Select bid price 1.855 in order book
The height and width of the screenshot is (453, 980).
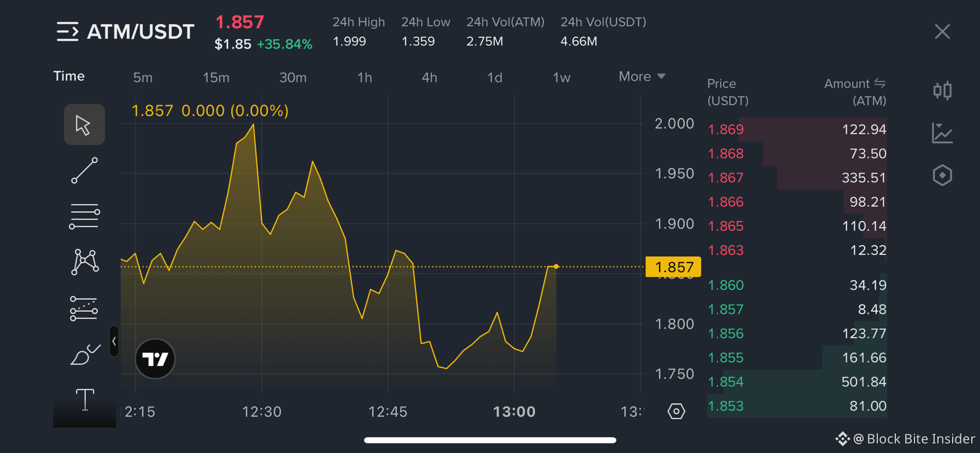pos(725,357)
